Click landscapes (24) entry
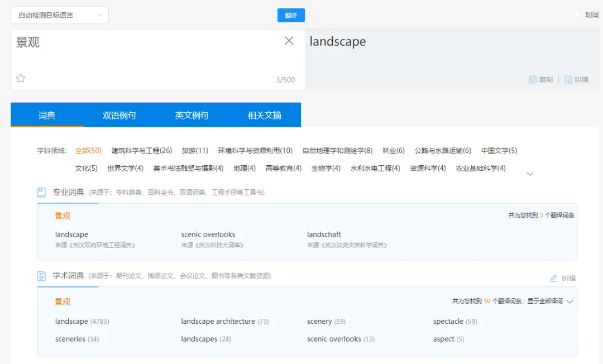Image resolution: width=603 pixels, height=364 pixels. click(206, 339)
